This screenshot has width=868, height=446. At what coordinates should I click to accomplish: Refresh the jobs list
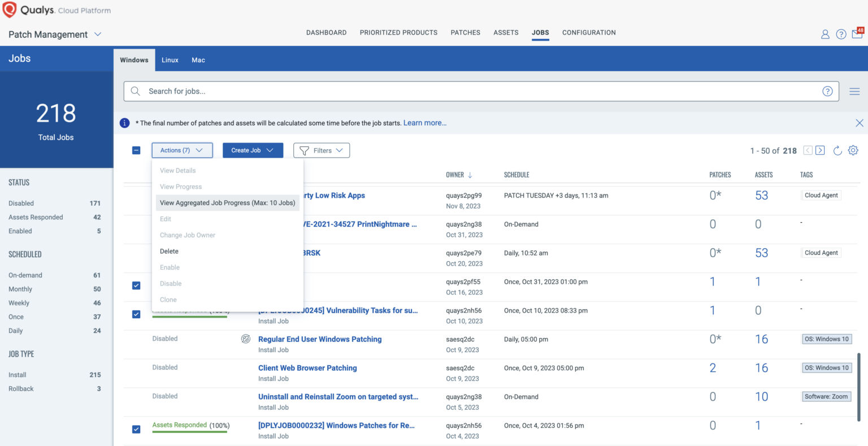point(838,150)
